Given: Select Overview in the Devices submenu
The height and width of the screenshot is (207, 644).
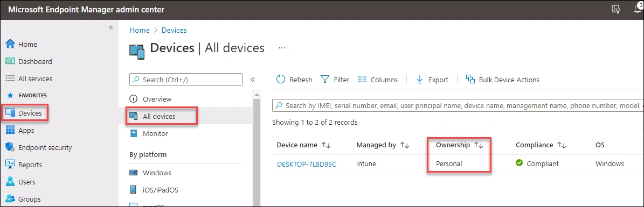Looking at the screenshot, I should pos(157,99).
